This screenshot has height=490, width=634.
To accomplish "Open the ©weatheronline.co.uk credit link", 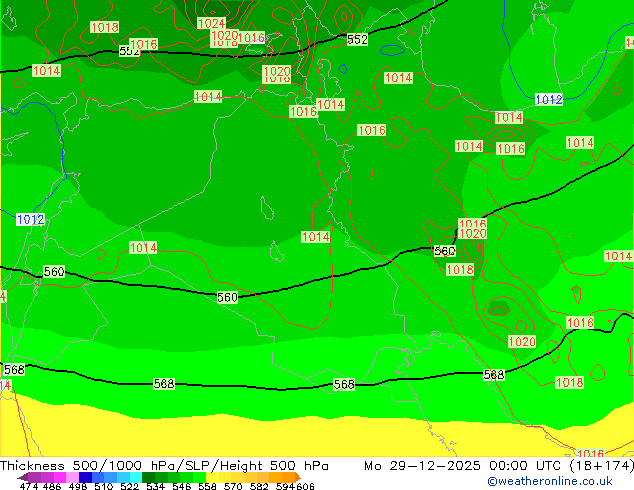I will tap(550, 481).
